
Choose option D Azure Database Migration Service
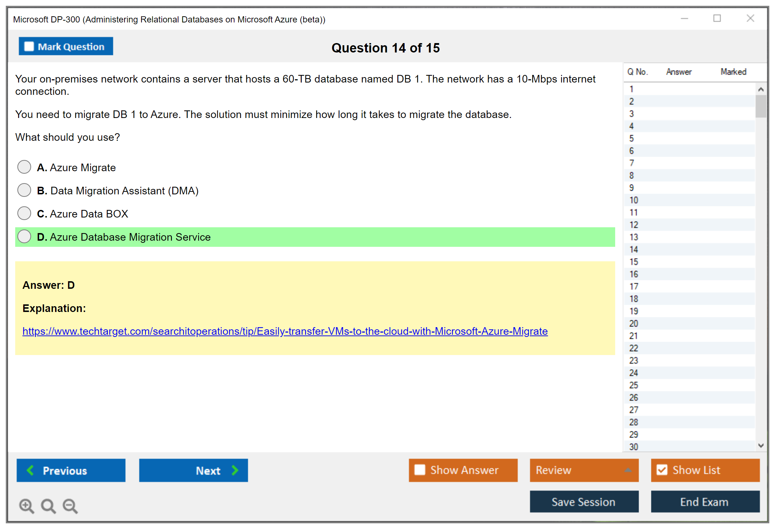[x=24, y=237]
